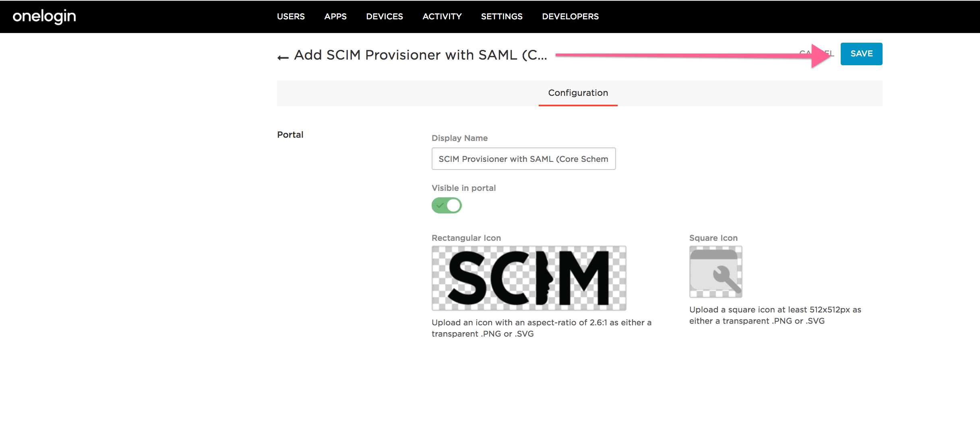Image resolution: width=980 pixels, height=422 pixels.
Task: Open the SETTINGS menu
Action: tap(502, 17)
